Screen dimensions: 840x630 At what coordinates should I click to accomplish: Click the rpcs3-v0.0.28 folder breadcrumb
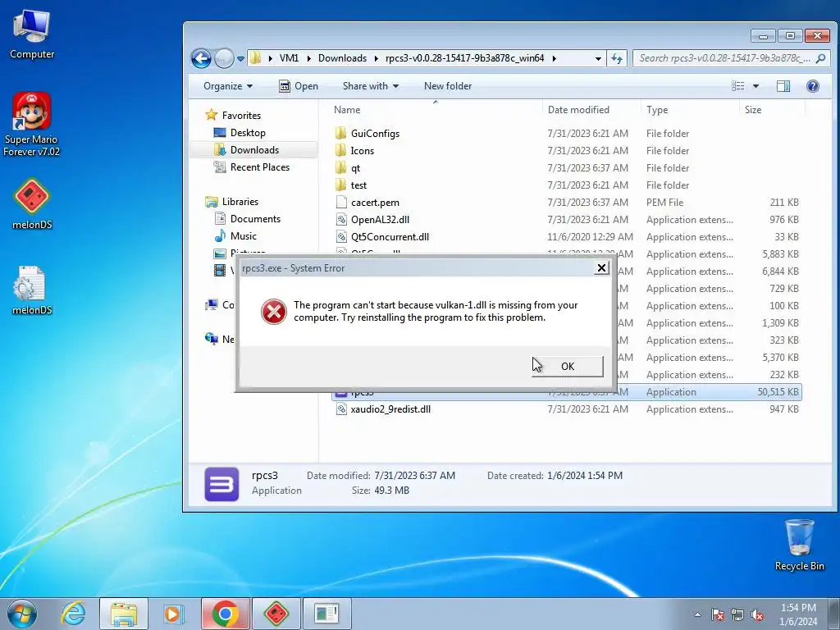(x=464, y=58)
